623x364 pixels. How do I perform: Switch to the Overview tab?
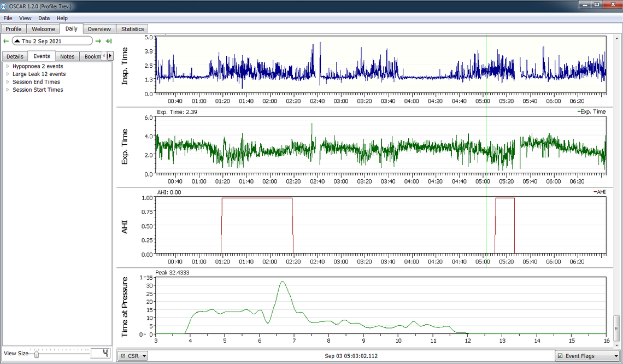coord(99,29)
